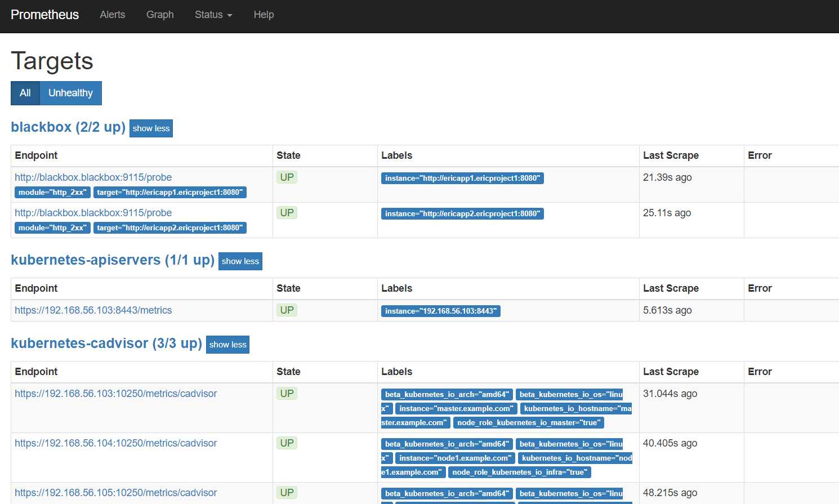This screenshot has width=839, height=504.
Task: Click State column header in kubernetes-cadvisor table
Action: point(288,372)
